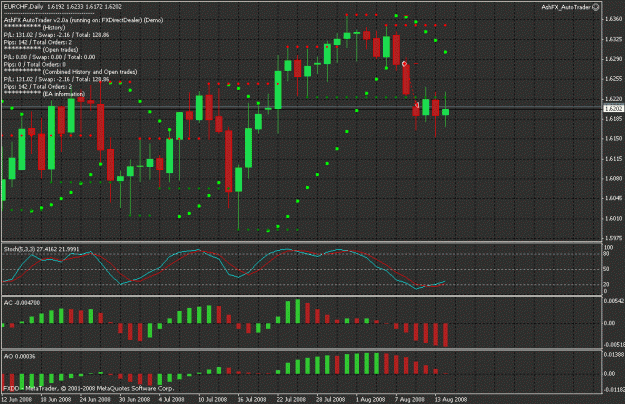Click the 12 Jun 2008 date label

(x=17, y=399)
